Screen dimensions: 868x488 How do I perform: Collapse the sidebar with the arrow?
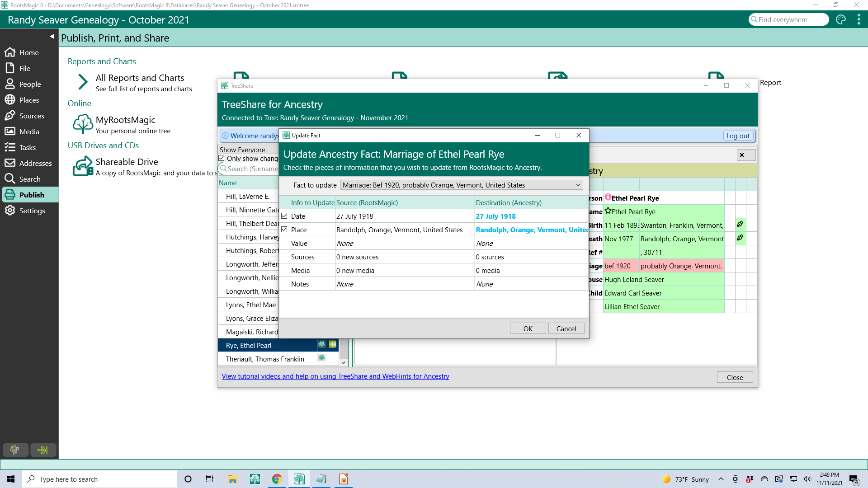pos(52,36)
